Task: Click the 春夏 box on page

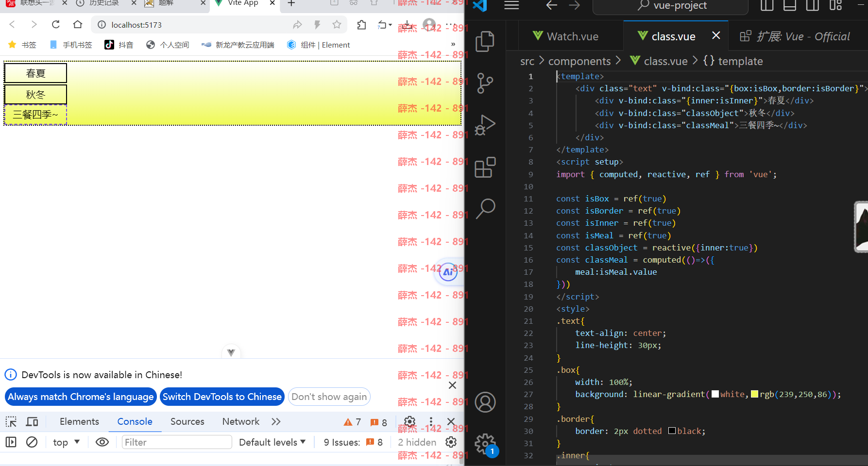Action: pos(35,73)
